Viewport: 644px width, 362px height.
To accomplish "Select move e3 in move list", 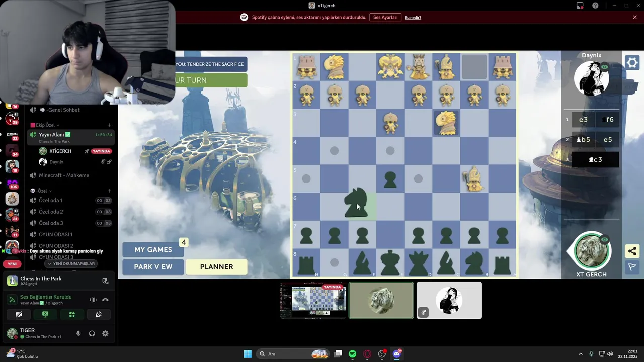I will [583, 120].
